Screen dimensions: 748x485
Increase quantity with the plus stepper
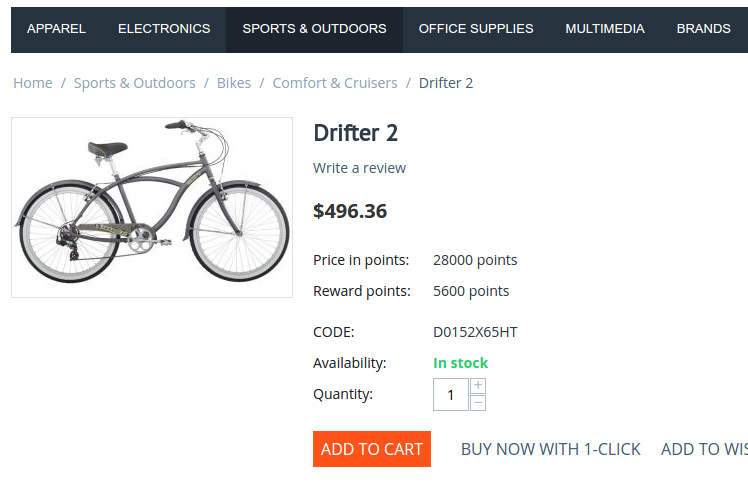click(478, 386)
